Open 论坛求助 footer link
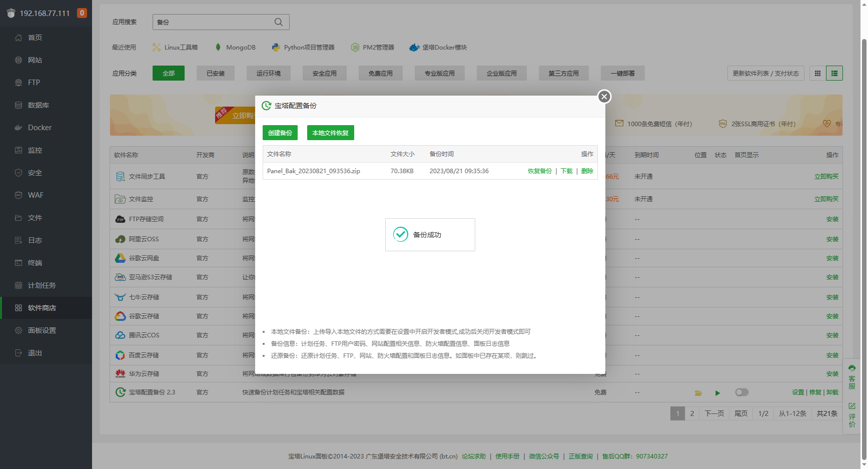Viewport: 868px width, 469px height. pos(473,456)
